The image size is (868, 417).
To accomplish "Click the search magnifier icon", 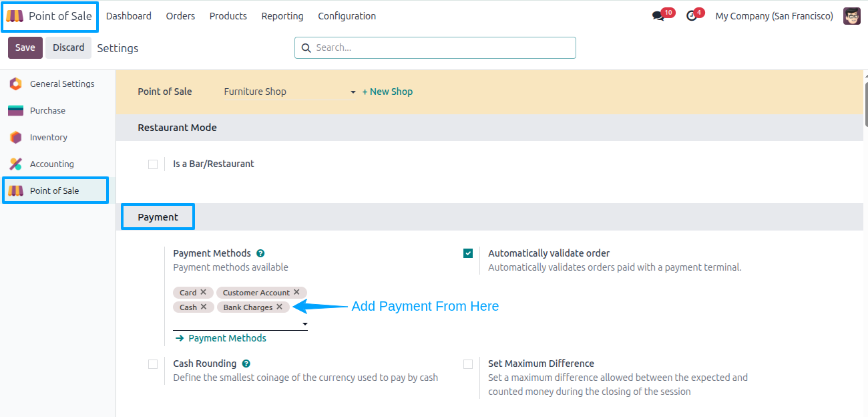I will click(306, 48).
